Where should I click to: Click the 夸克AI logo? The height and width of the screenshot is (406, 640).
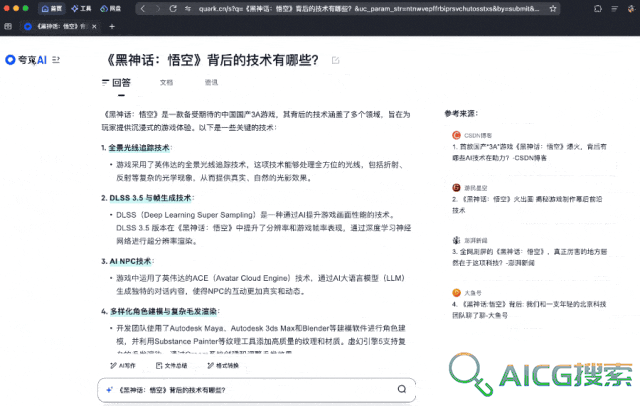pos(26,60)
